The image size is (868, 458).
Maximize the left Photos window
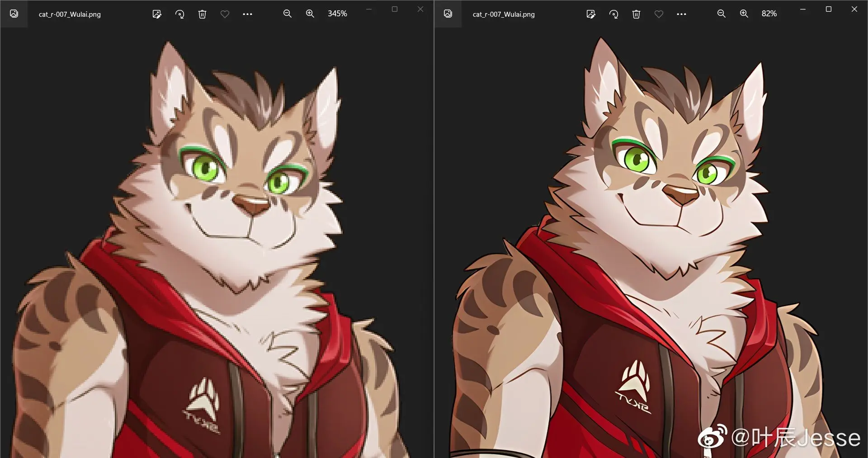(395, 9)
